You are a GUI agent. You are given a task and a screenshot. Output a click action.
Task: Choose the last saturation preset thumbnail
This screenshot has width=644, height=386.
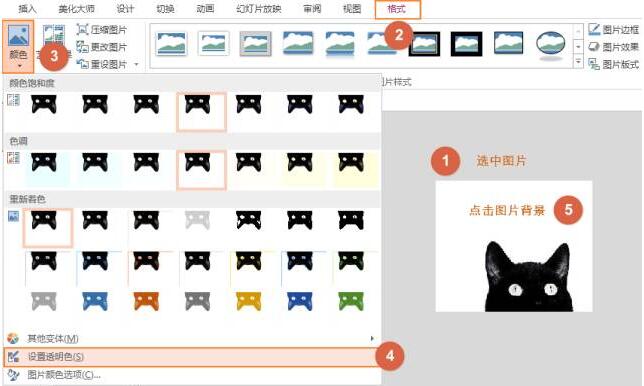(x=351, y=104)
